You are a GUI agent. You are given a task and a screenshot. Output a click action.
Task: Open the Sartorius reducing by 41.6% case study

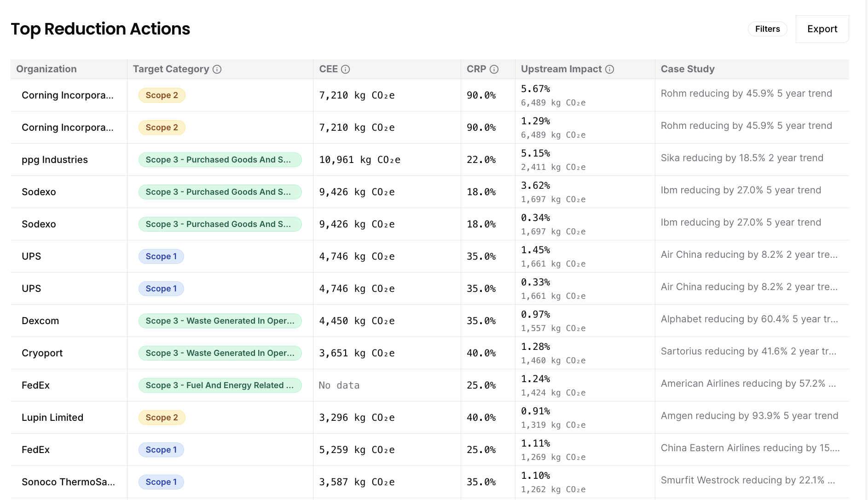point(748,351)
